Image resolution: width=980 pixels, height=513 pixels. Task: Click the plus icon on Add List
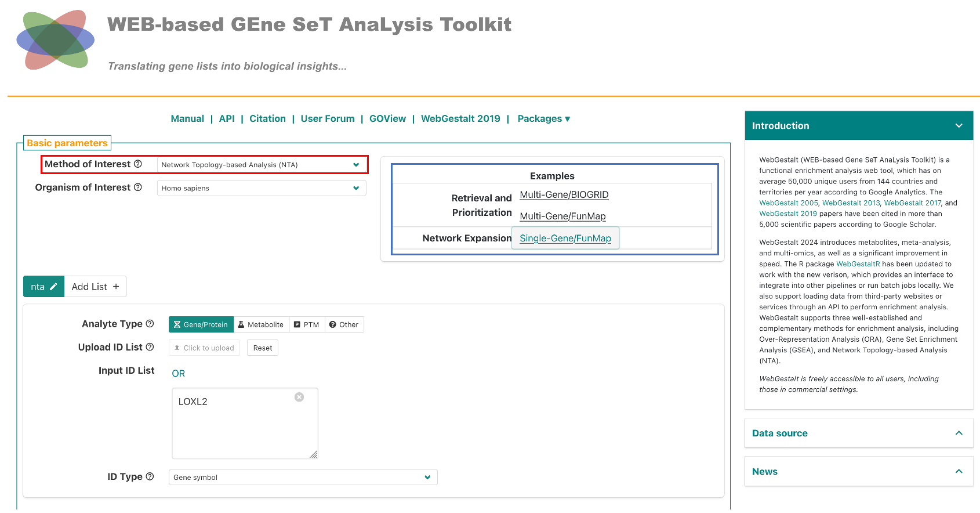pos(116,287)
